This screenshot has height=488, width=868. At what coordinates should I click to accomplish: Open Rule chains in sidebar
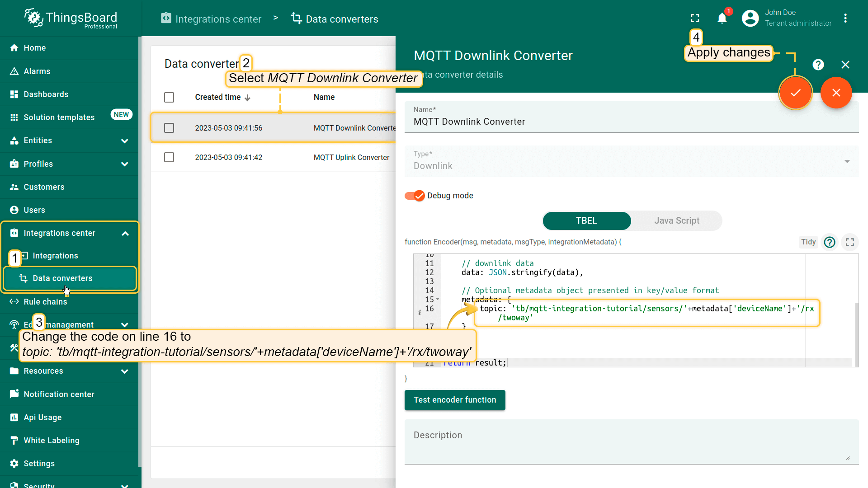coord(45,302)
